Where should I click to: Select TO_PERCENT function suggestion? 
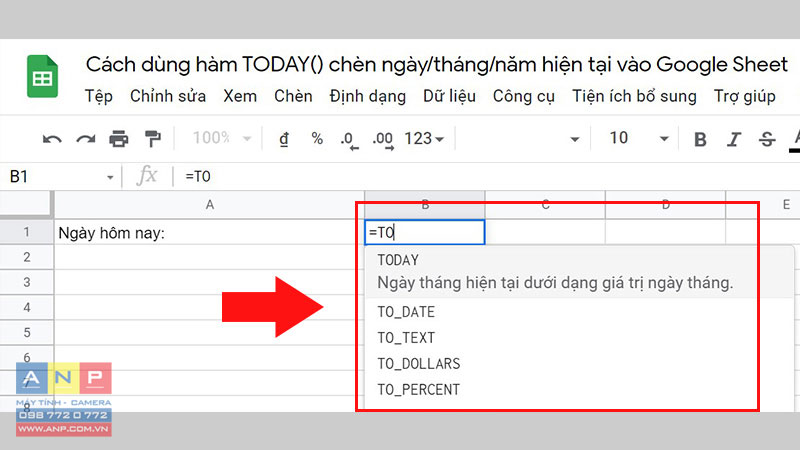[x=580, y=390]
